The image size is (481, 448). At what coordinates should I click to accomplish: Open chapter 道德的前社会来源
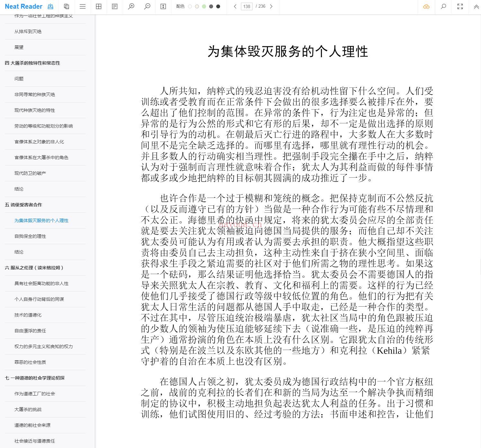tap(32, 425)
